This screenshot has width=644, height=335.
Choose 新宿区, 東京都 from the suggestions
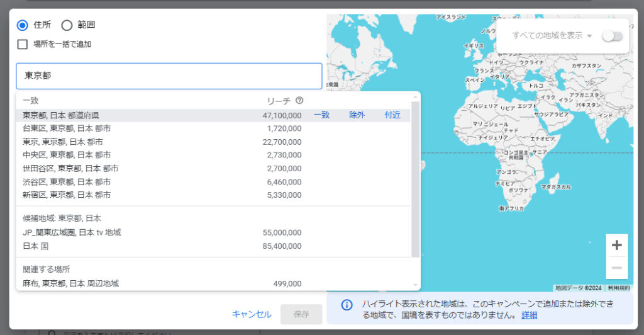67,195
